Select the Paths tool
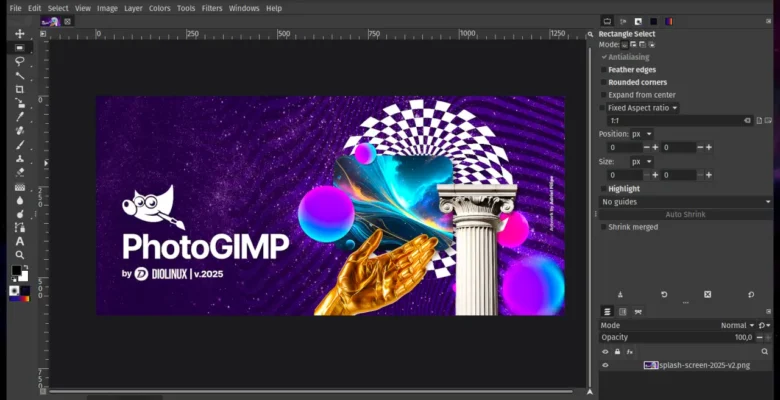The image size is (780, 400). coord(19,227)
